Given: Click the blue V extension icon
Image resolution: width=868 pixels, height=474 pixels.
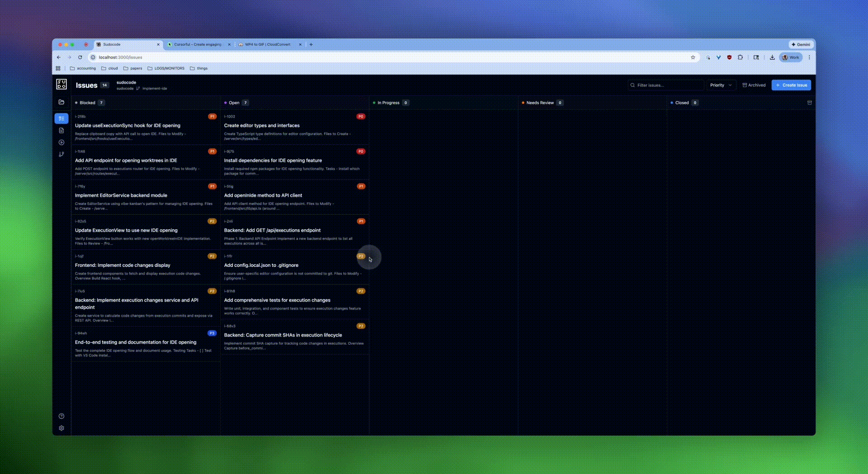Looking at the screenshot, I should tap(718, 57).
